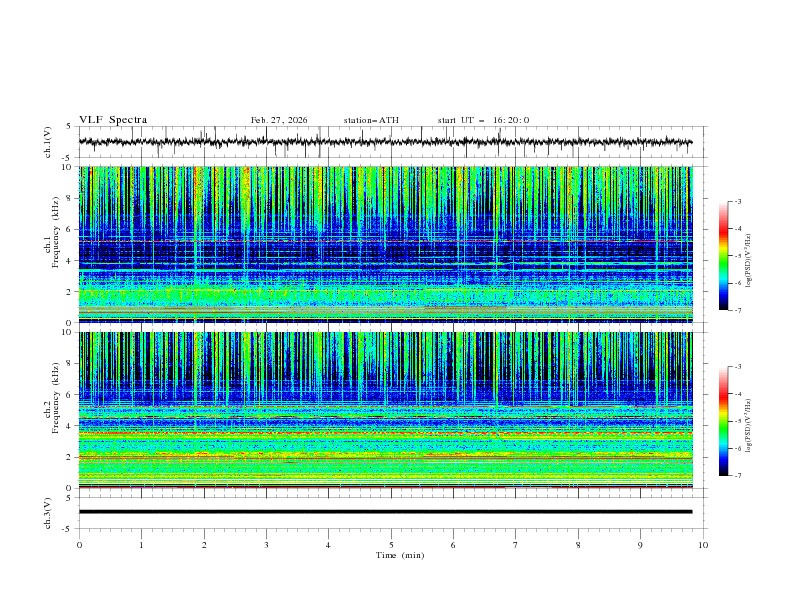The image size is (792, 612).
Task: Click the ch.2 spectrogram color scale bar
Action: (x=723, y=421)
